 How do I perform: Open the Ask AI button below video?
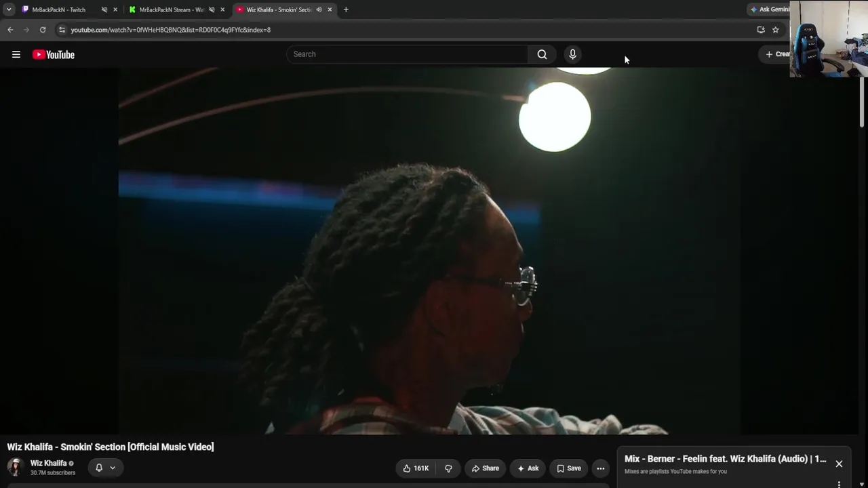click(528, 468)
